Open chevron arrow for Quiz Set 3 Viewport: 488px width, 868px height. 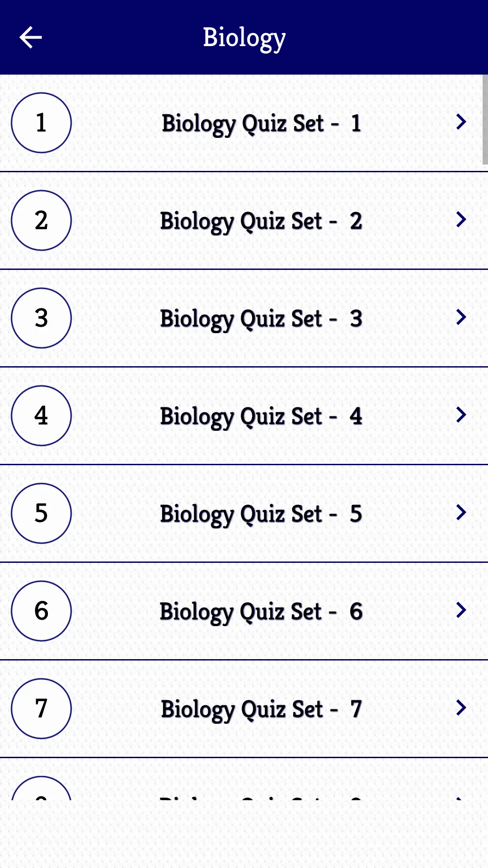coord(461,317)
